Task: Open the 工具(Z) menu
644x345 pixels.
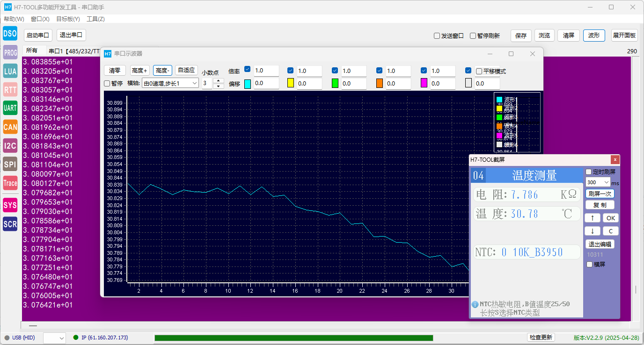Action: 95,19
